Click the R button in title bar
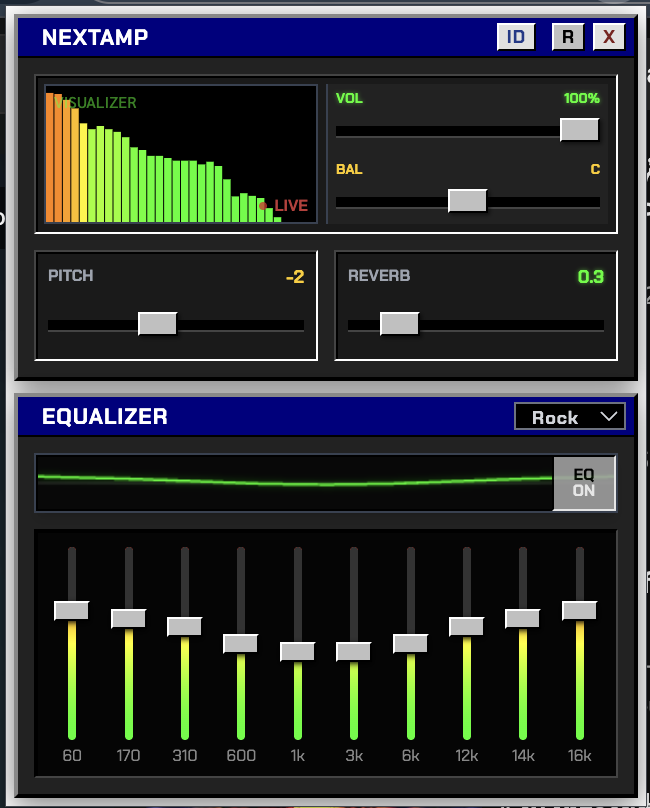The image size is (650, 808). click(568, 37)
